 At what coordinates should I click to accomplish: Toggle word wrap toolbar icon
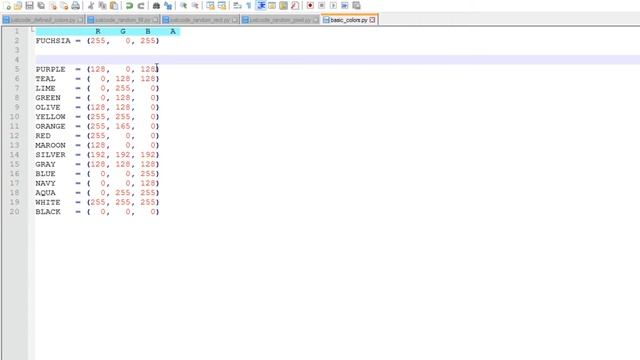point(237,6)
